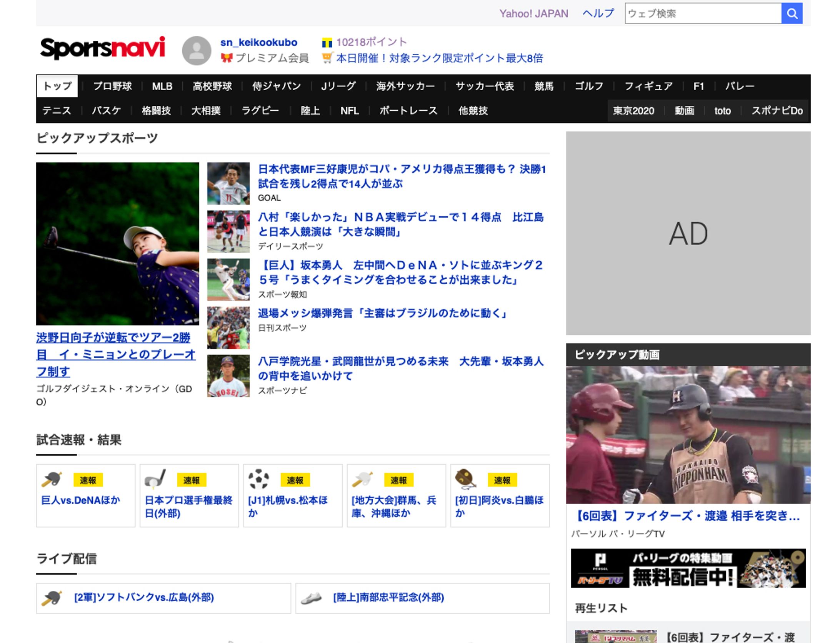Go to the 東京2020 section
The width and height of the screenshot is (840, 643).
pos(633,111)
